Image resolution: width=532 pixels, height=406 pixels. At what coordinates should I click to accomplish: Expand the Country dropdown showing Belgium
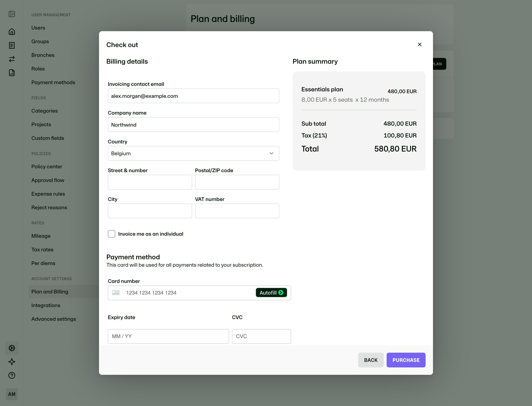click(193, 153)
